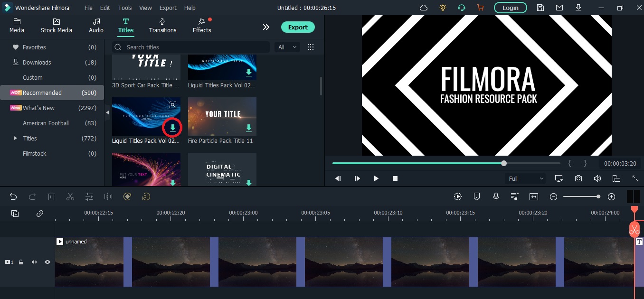Open display settings monitor dropdown

(559, 178)
